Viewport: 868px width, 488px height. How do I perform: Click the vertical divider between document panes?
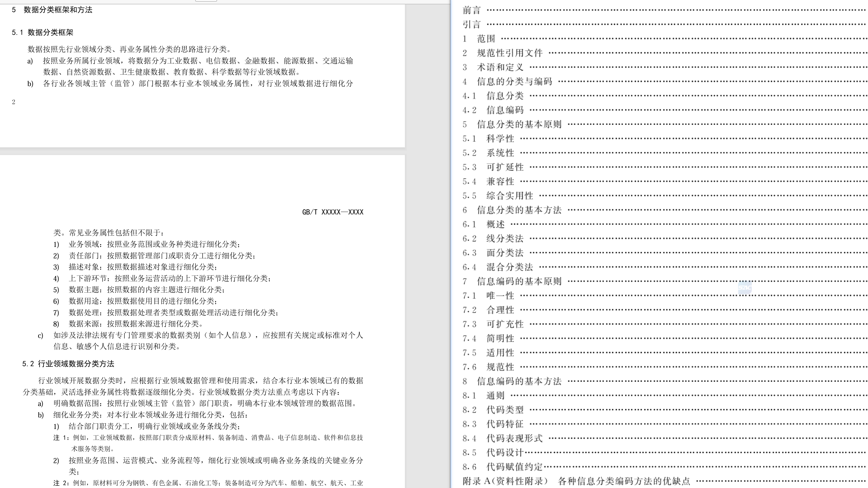451,244
